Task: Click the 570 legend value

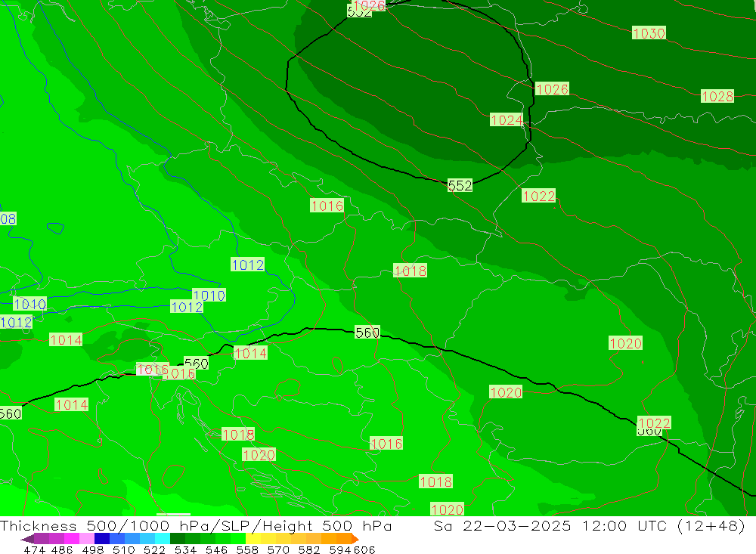Action: coord(277,549)
